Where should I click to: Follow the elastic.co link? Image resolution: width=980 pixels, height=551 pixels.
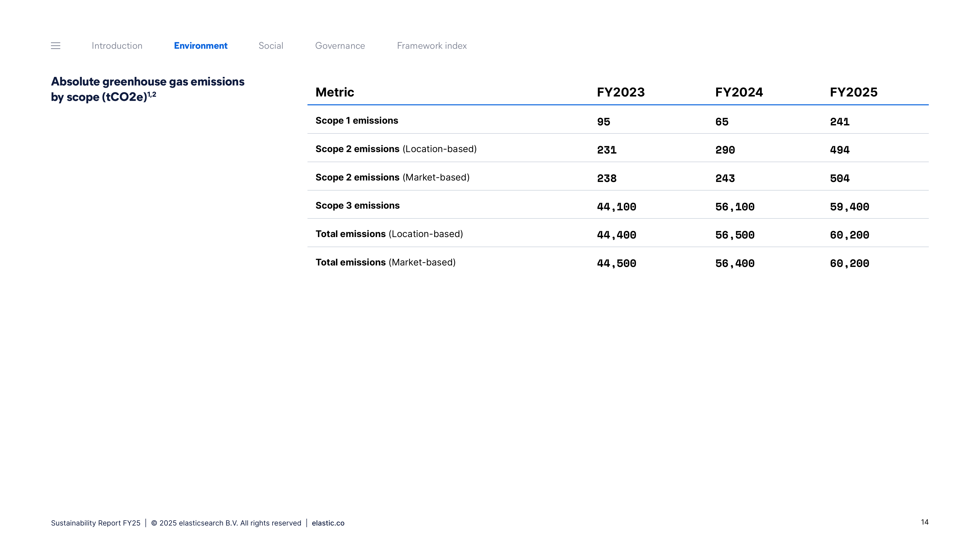[x=328, y=523]
